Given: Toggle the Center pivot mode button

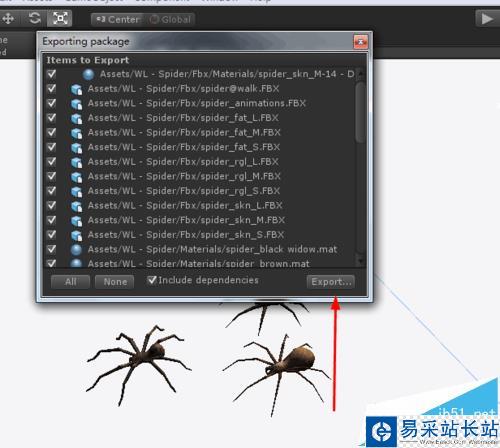Looking at the screenshot, I should pyautogui.click(x=118, y=20).
